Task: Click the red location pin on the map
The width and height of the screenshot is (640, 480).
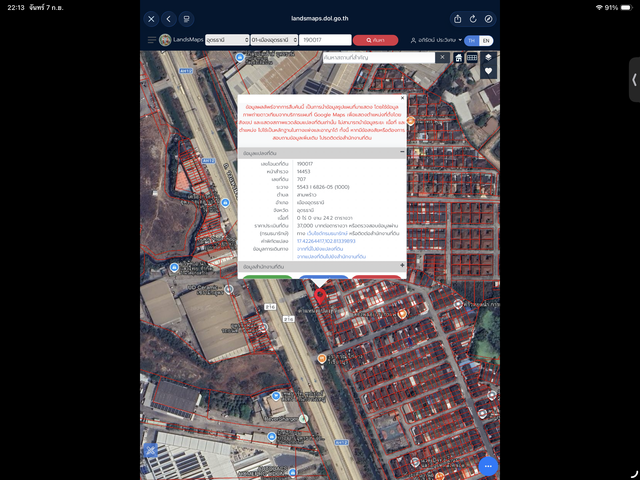Action: coord(320,296)
